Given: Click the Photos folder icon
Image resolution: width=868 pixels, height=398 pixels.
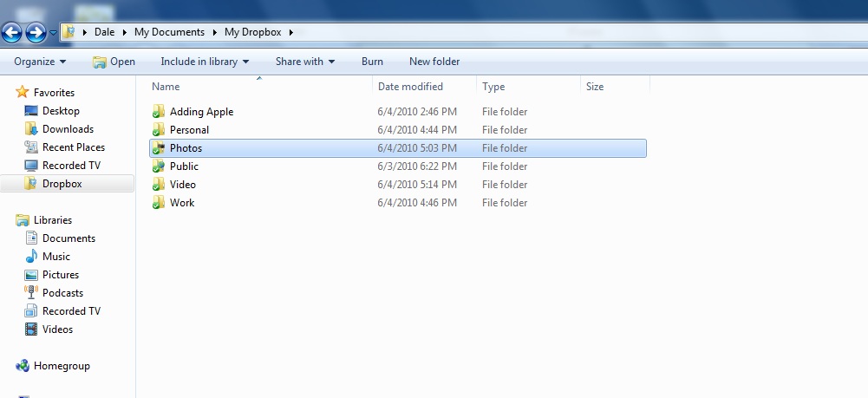Looking at the screenshot, I should [159, 147].
